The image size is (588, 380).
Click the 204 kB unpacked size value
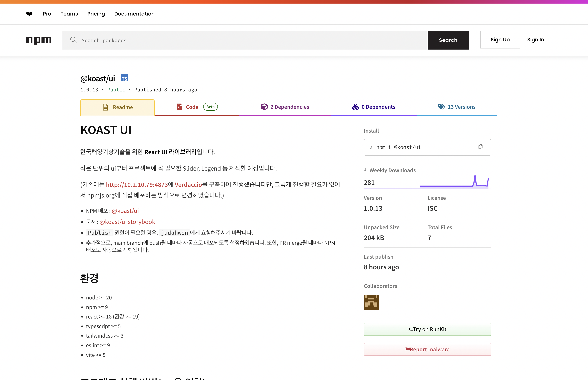click(x=374, y=238)
